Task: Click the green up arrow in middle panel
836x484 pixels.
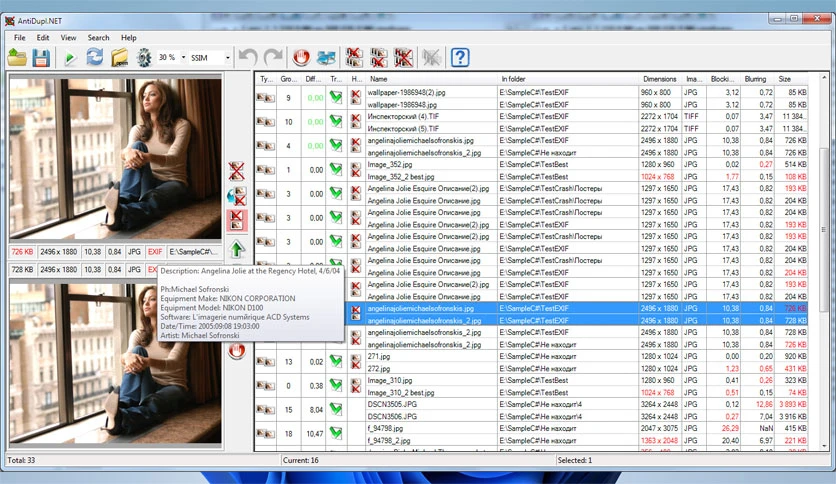Action: (237, 248)
